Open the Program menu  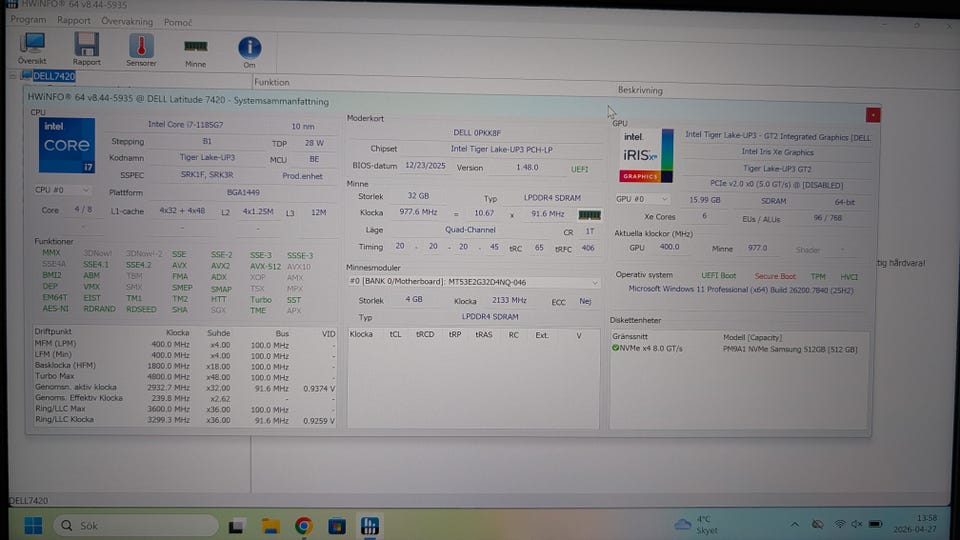click(28, 20)
